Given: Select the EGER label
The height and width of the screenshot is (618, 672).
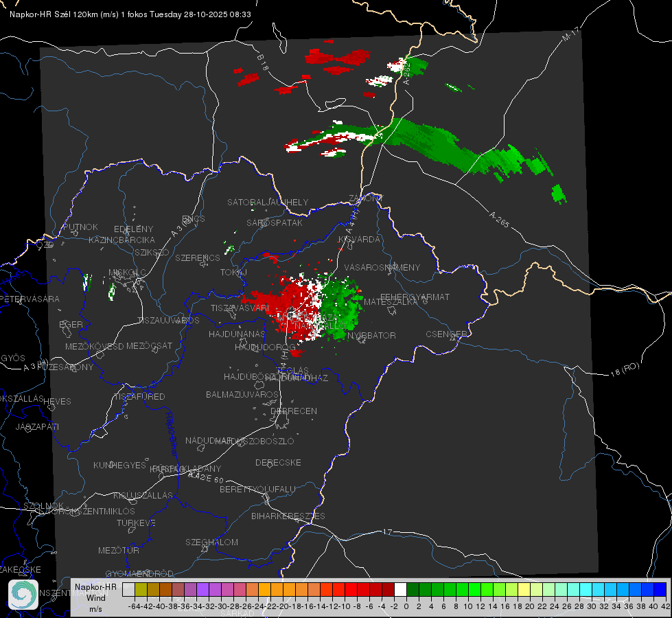Looking at the screenshot, I should click(71, 325).
